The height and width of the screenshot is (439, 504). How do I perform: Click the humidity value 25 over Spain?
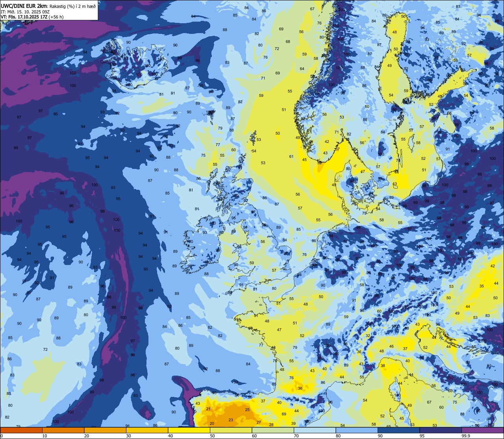(247, 410)
